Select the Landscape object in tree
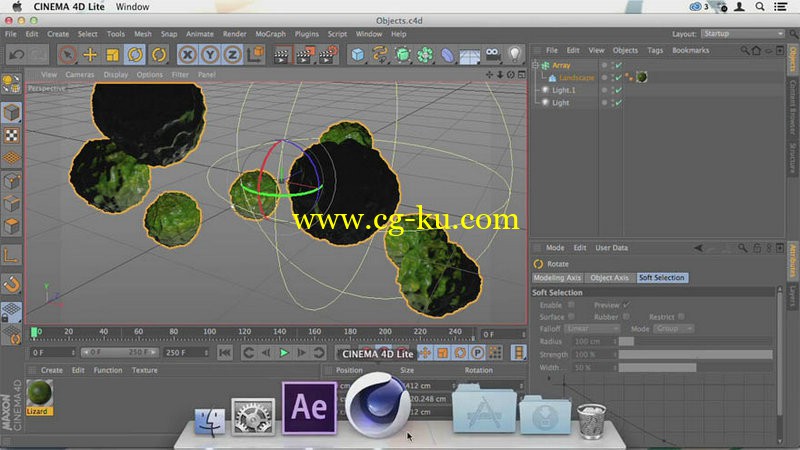This screenshot has height=450, width=800. (577, 78)
